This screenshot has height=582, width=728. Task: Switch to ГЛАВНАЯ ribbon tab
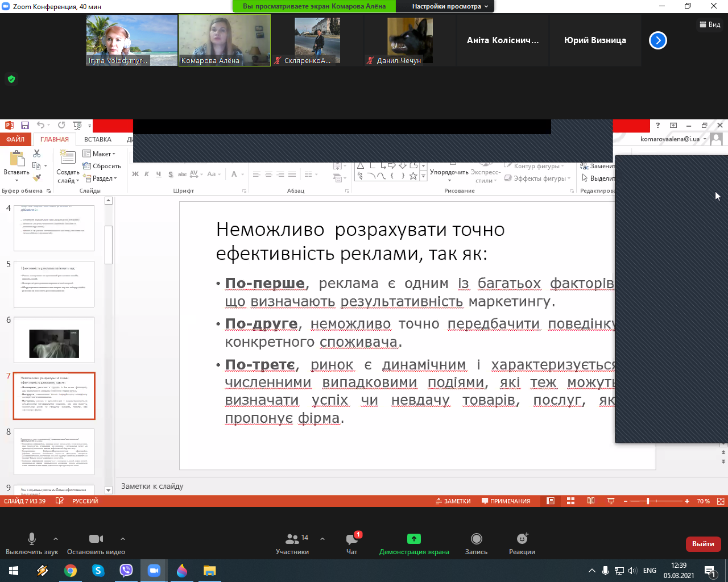[x=55, y=139]
